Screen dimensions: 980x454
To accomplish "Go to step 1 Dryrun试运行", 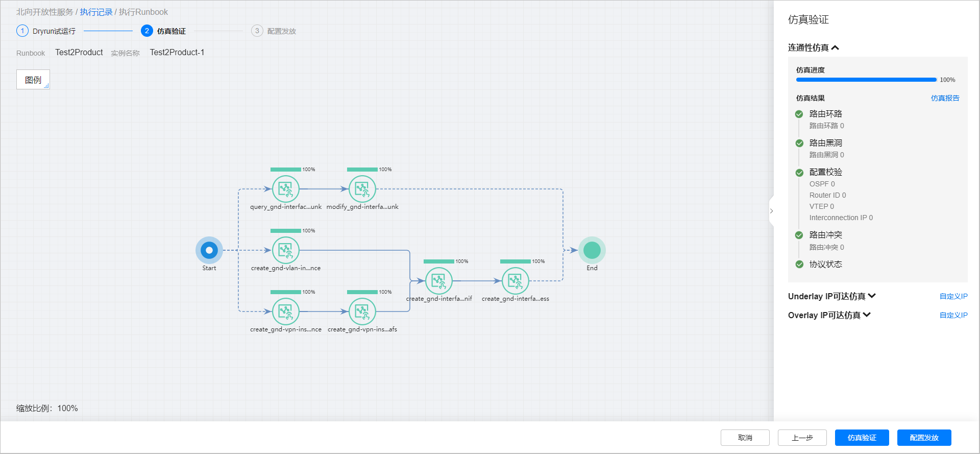I will click(x=46, y=31).
